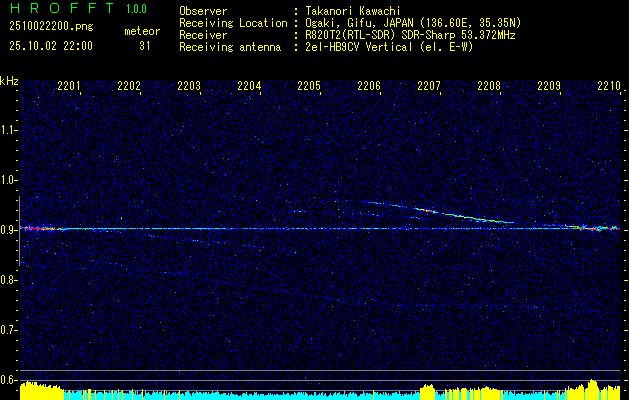Click the meteor count value 31

(145, 46)
